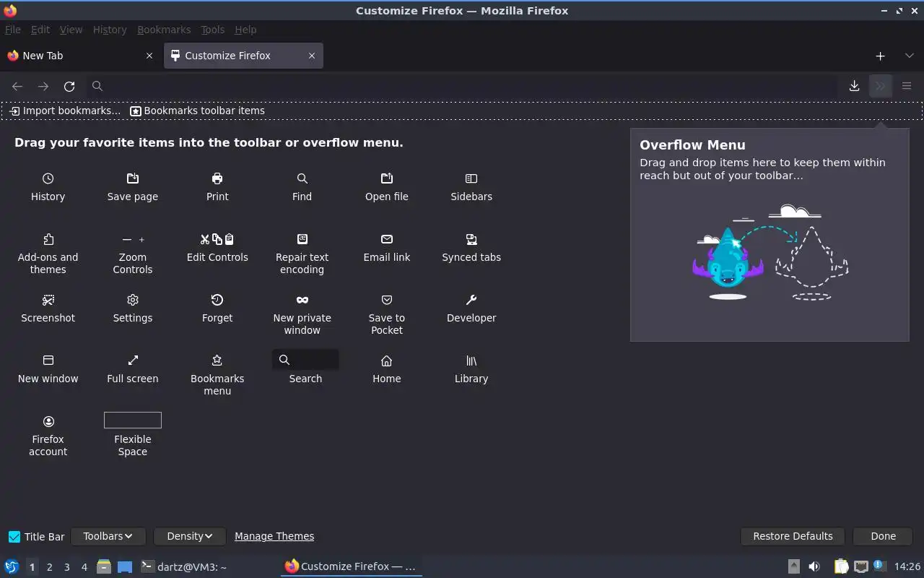
Task: Select the Sidebars icon
Action: pyautogui.click(x=471, y=178)
